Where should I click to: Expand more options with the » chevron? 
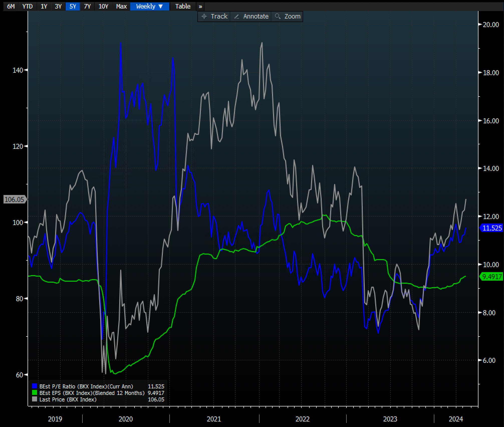point(200,7)
